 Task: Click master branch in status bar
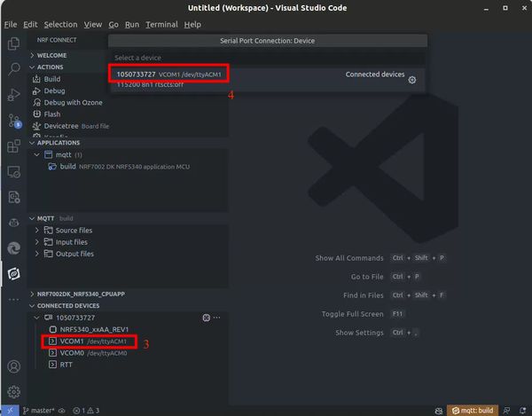point(38,411)
